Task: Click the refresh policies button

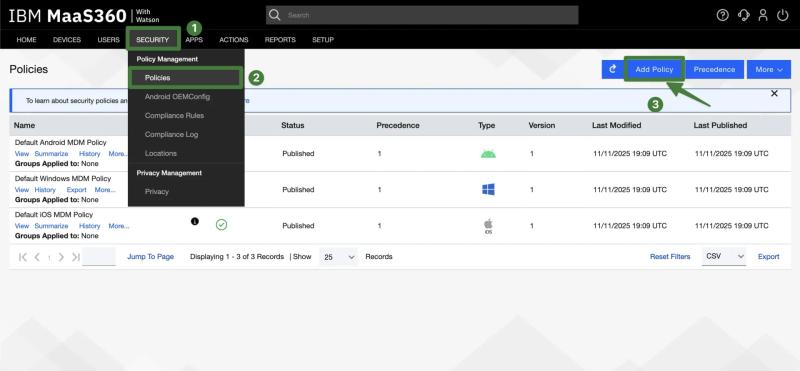Action: (x=613, y=69)
